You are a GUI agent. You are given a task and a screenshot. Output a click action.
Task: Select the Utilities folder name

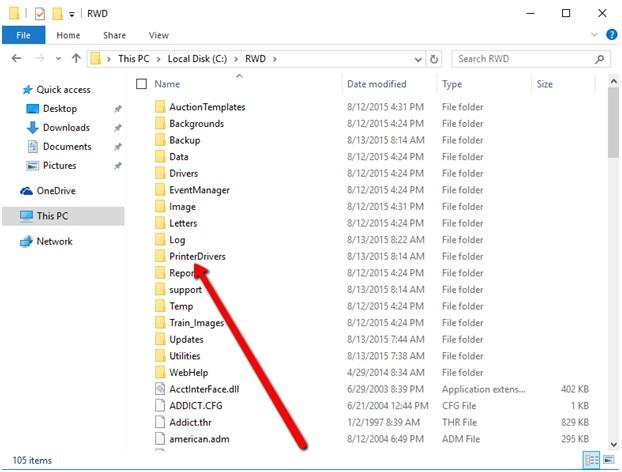click(x=184, y=356)
